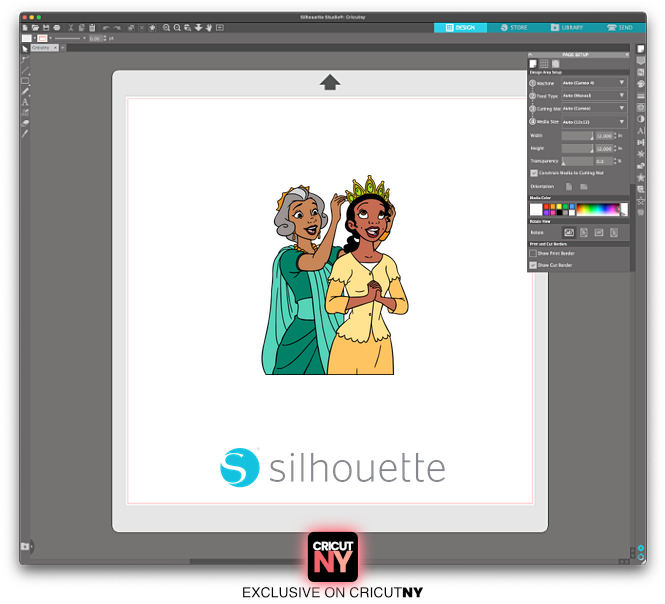Screen dimensions: 665x604
Task: Print the document
Action: pos(56,28)
